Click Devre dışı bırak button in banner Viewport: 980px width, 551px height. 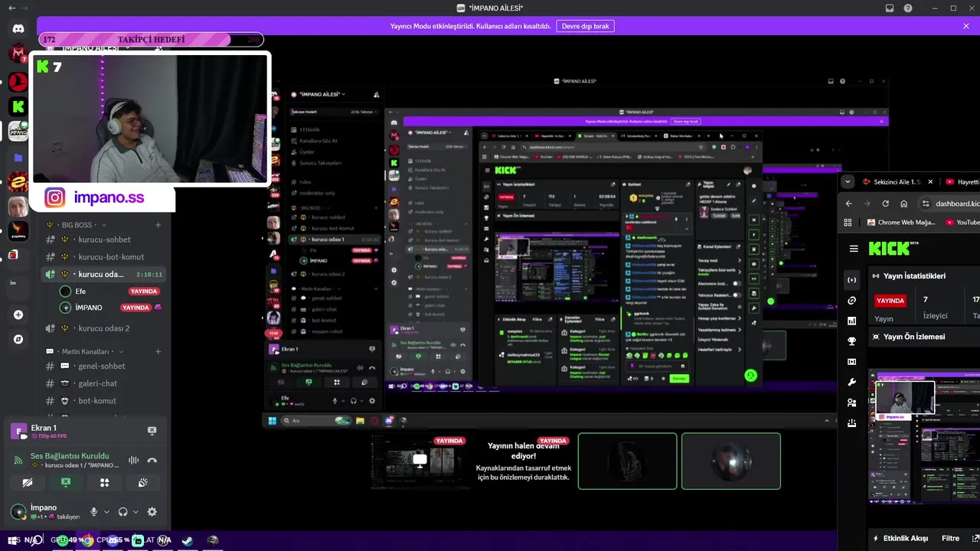click(x=585, y=26)
